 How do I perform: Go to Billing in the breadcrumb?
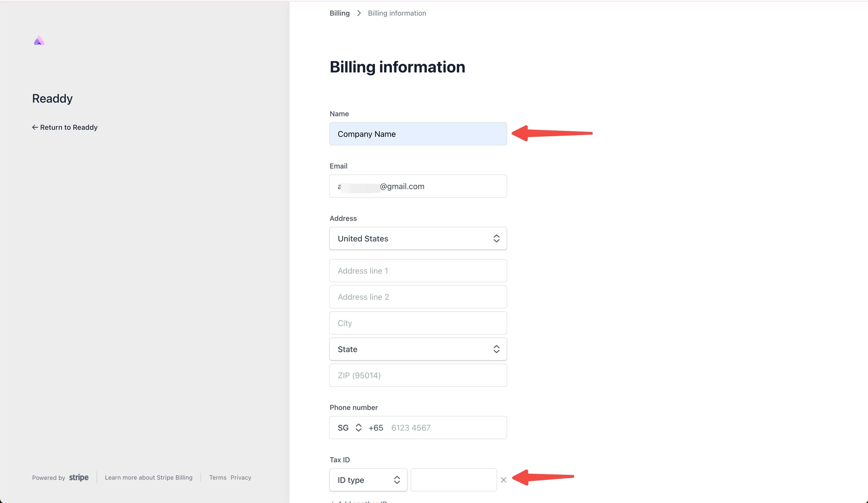[x=339, y=13]
